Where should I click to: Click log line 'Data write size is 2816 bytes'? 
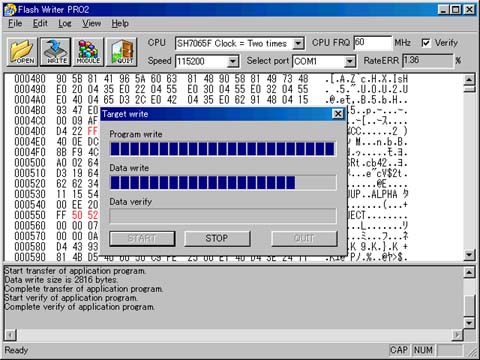coord(61,280)
